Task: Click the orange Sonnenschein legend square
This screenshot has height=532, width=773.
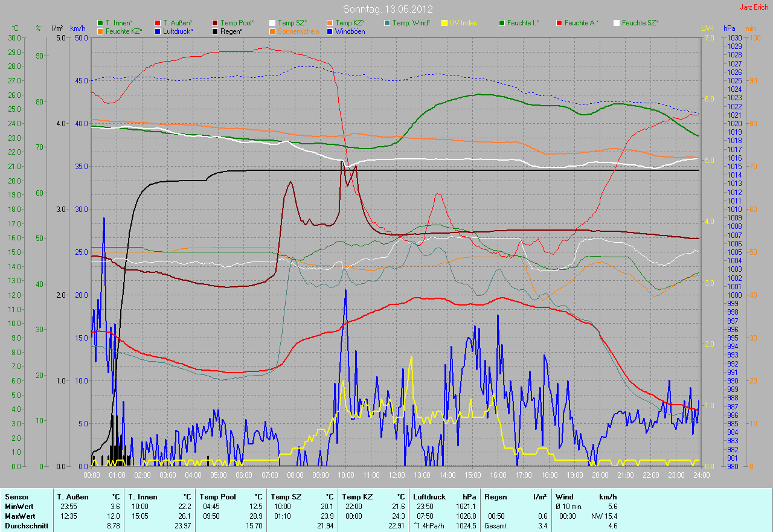Action: click(272, 31)
